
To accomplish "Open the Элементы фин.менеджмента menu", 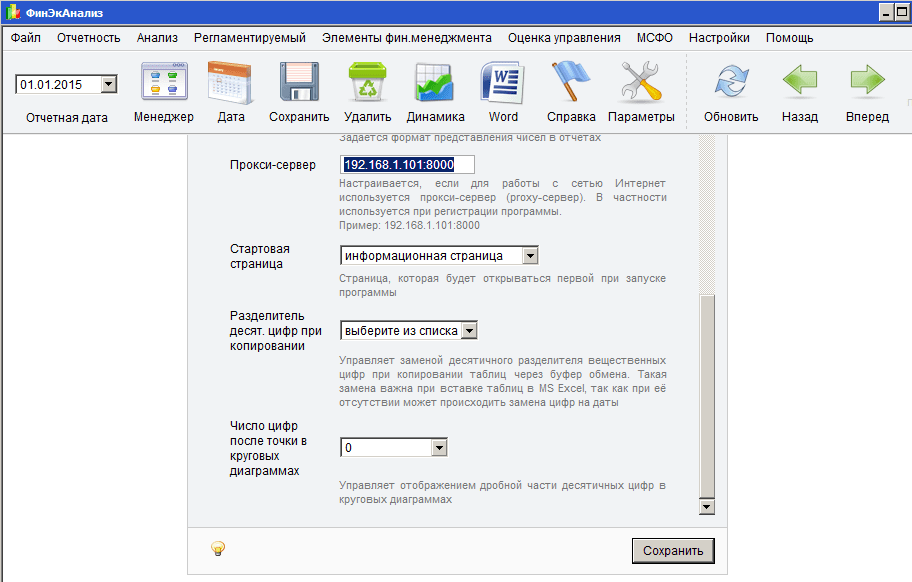I will 407,38.
